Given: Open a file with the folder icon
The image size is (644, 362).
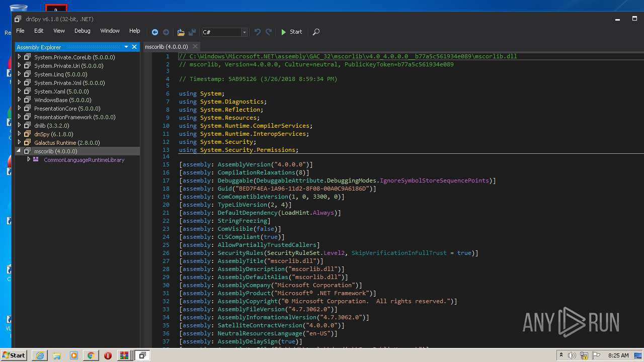Looking at the screenshot, I should 181,32.
